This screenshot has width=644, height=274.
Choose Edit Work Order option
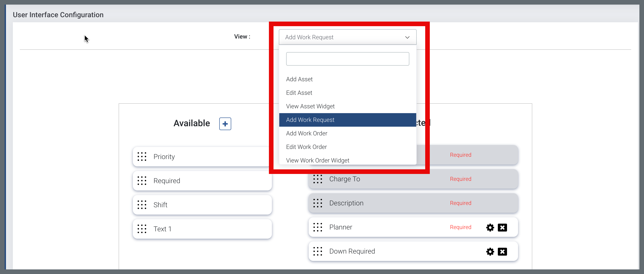coord(306,147)
